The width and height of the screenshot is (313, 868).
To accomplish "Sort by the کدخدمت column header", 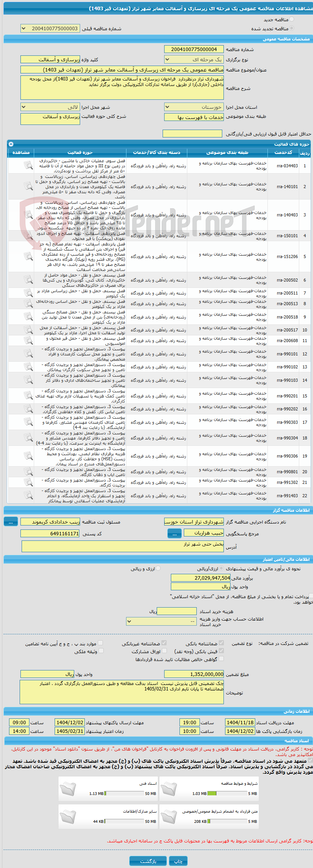I will pyautogui.click(x=283, y=152).
